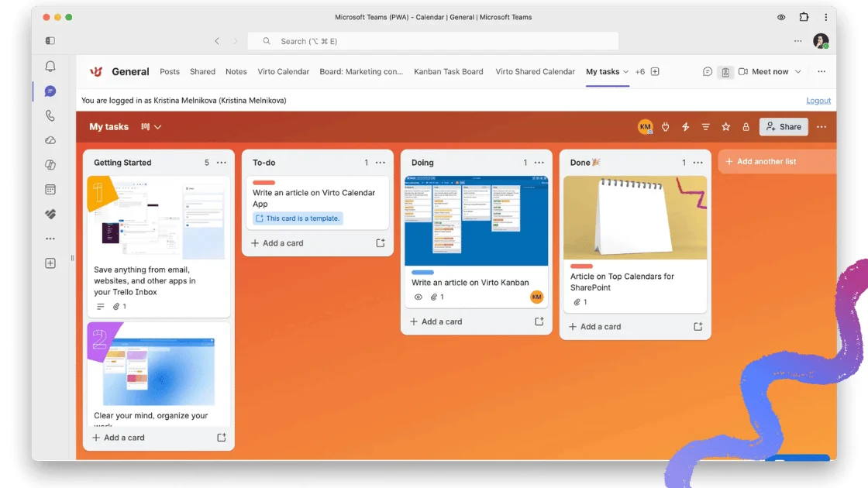Toggle the sidebar panel icon at top left

click(50, 40)
